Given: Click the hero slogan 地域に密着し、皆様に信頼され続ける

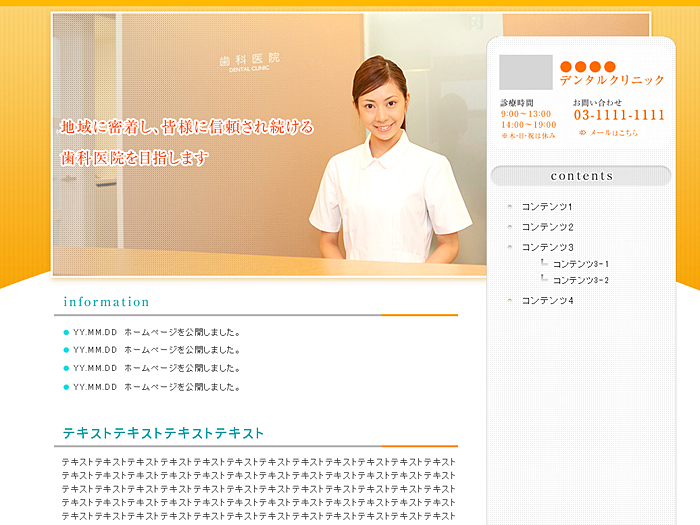Looking at the screenshot, I should (x=187, y=127).
